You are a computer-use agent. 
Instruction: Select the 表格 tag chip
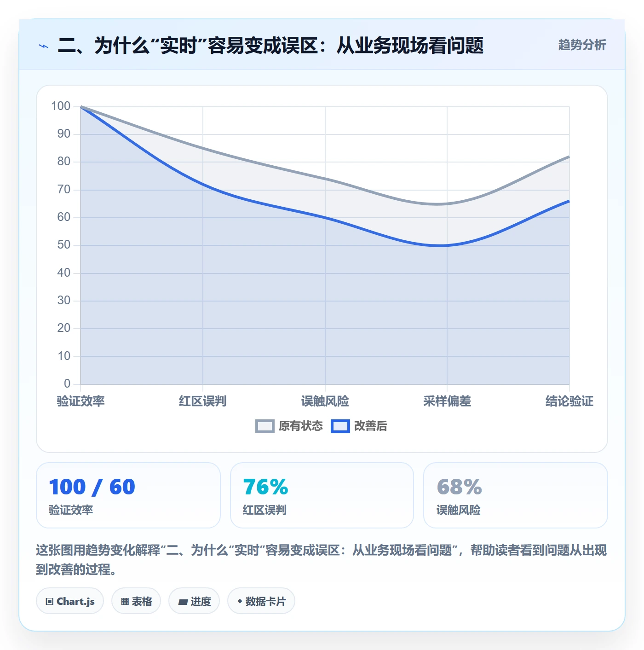[136, 601]
